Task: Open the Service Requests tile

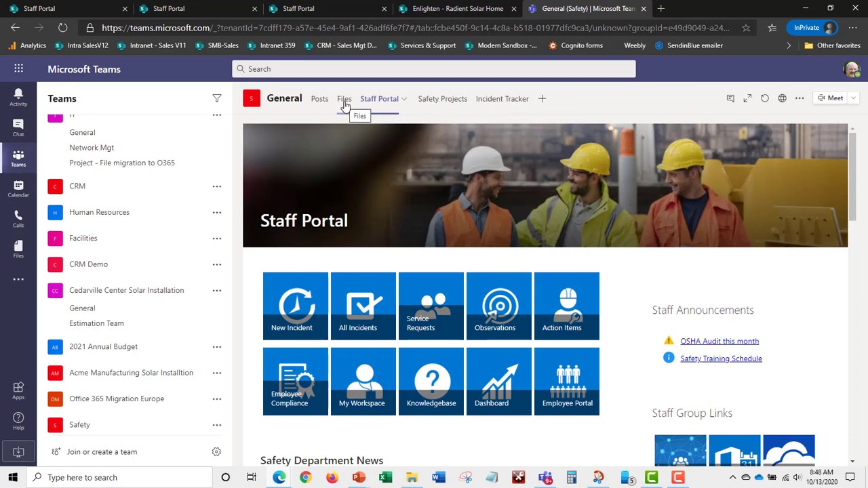Action: tap(431, 306)
